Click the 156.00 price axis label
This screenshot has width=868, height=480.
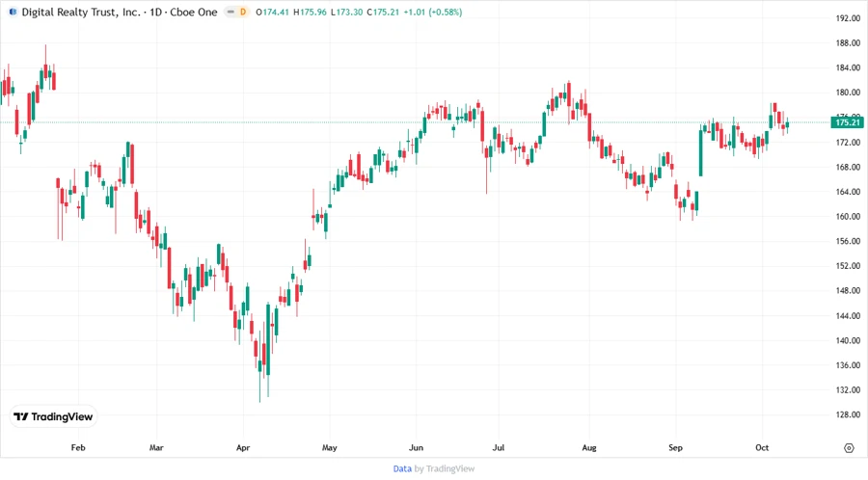tap(848, 241)
